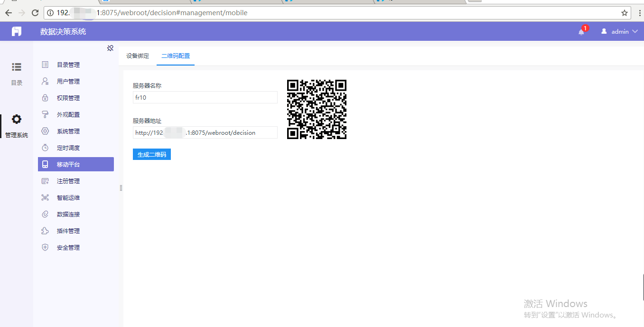Click the FineReport logo icon
Screen dimensions: 644x327
point(17,31)
